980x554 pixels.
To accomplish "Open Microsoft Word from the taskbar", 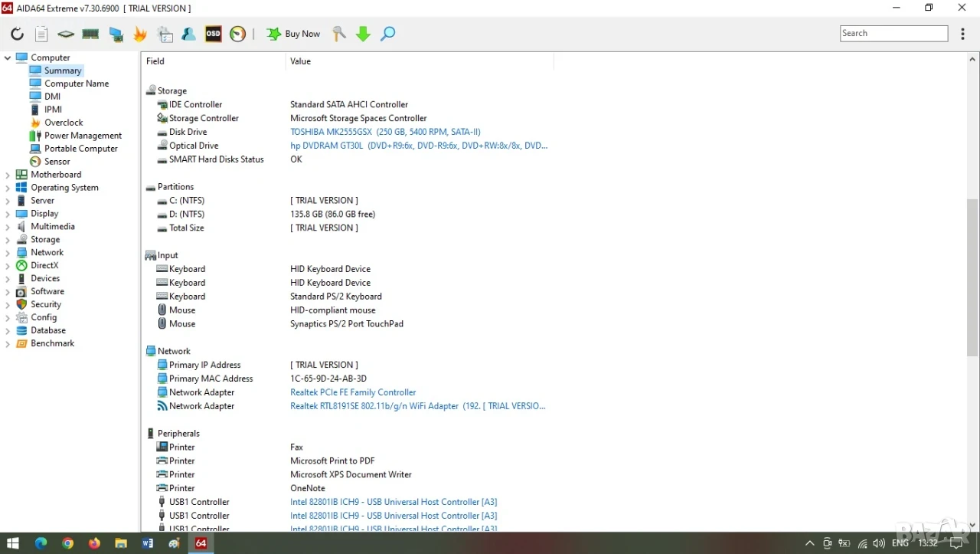I will click(148, 543).
